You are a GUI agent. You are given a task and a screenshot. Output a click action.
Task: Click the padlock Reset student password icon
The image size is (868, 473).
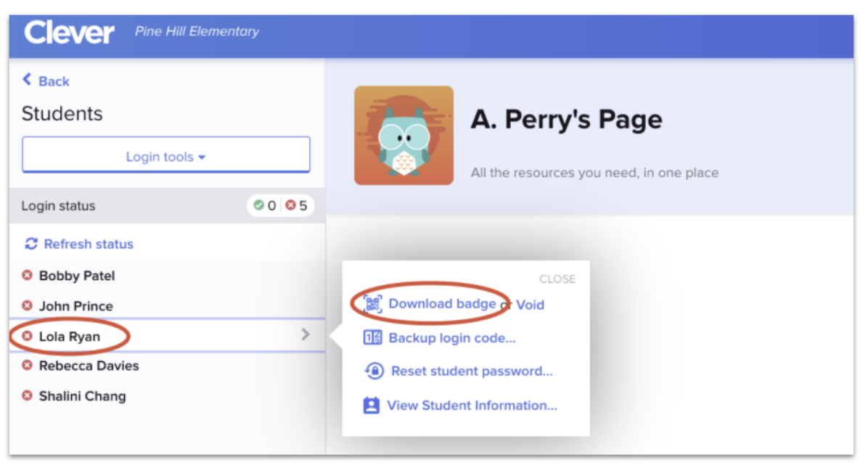tap(372, 371)
